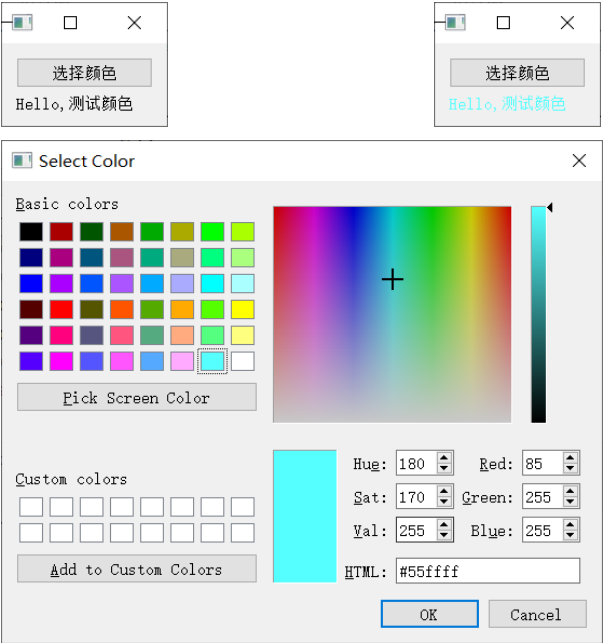Select the pure yellow basic color swatch
The image size is (607, 643).
tap(242, 309)
